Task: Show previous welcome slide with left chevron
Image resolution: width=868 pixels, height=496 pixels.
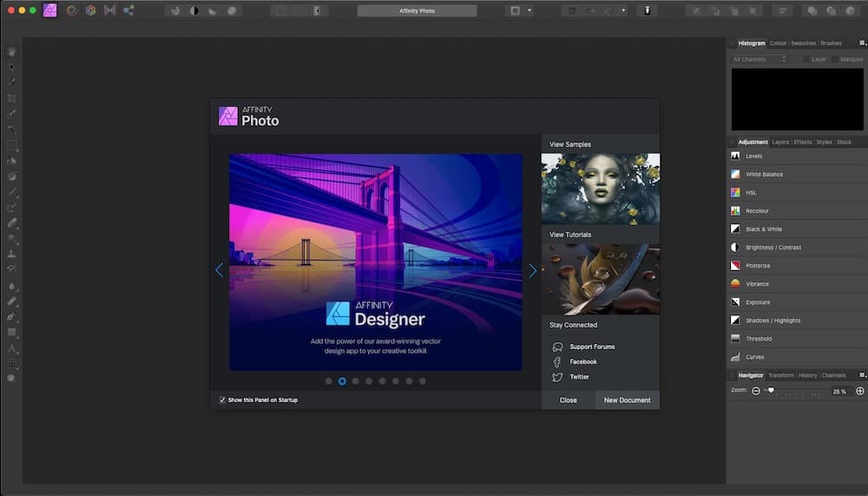Action: click(220, 270)
